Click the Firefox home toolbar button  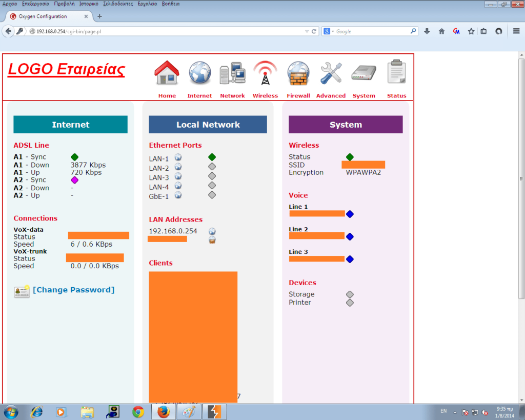point(441,31)
